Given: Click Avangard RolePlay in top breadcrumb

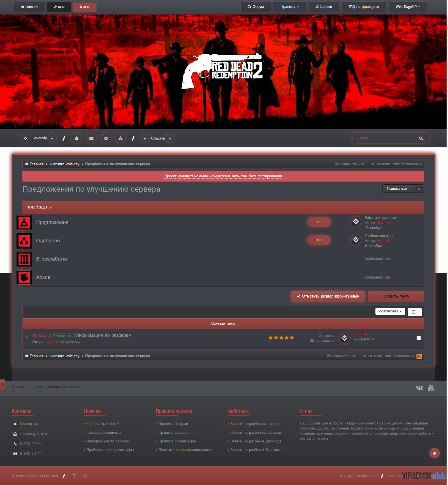Looking at the screenshot, I should click(64, 164).
